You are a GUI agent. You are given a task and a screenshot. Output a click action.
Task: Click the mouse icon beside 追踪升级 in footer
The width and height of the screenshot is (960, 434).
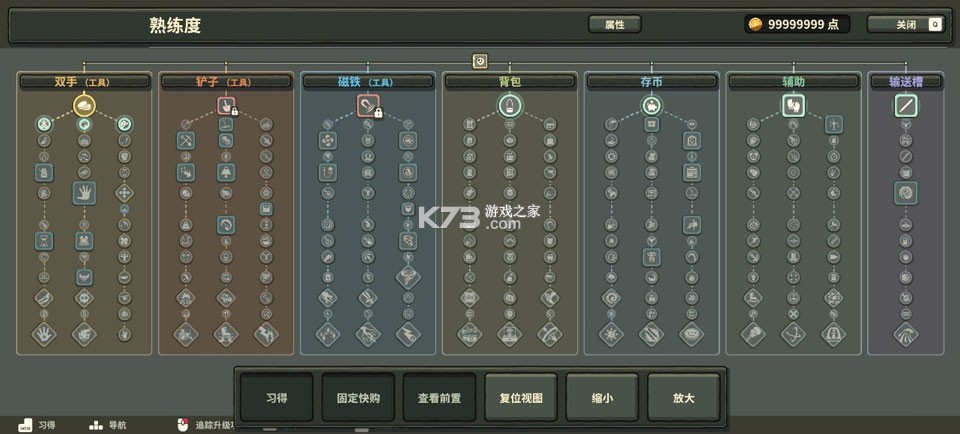[x=182, y=425]
